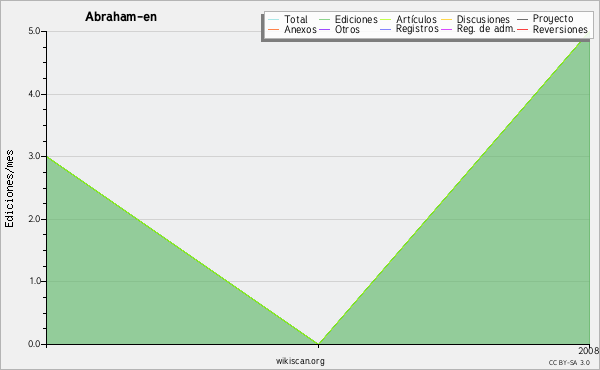Screen dimensions: 600x370
Task: Click the 2.0 y-axis value
Action: tap(34, 219)
